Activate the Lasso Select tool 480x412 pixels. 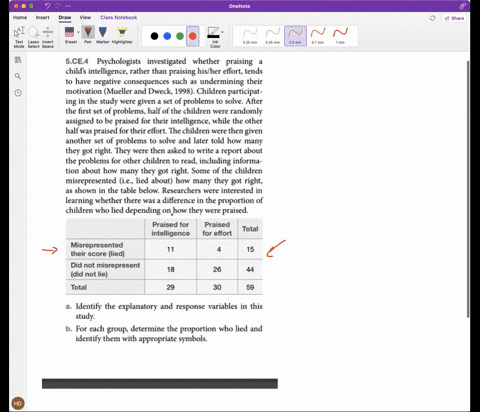pos(33,37)
